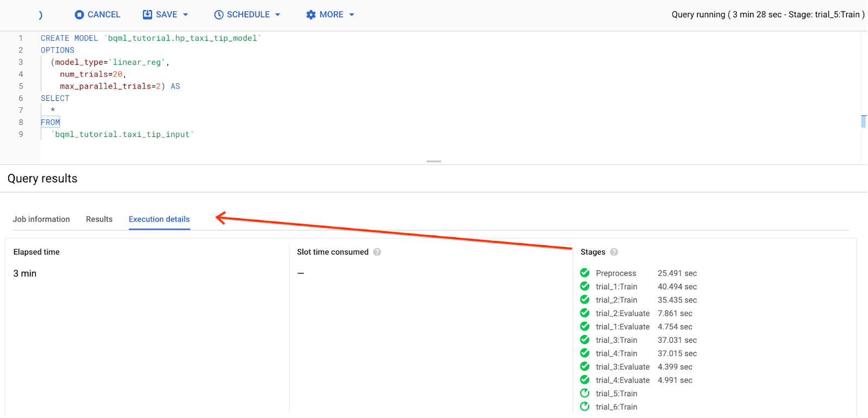Click the trial_1:Evaluate stage name
868x418 pixels.
[x=623, y=327]
